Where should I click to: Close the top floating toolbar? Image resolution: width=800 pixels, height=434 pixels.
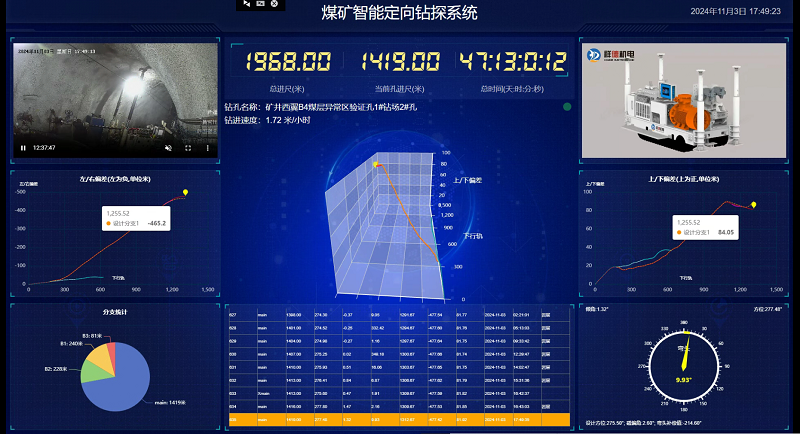pyautogui.click(x=274, y=5)
